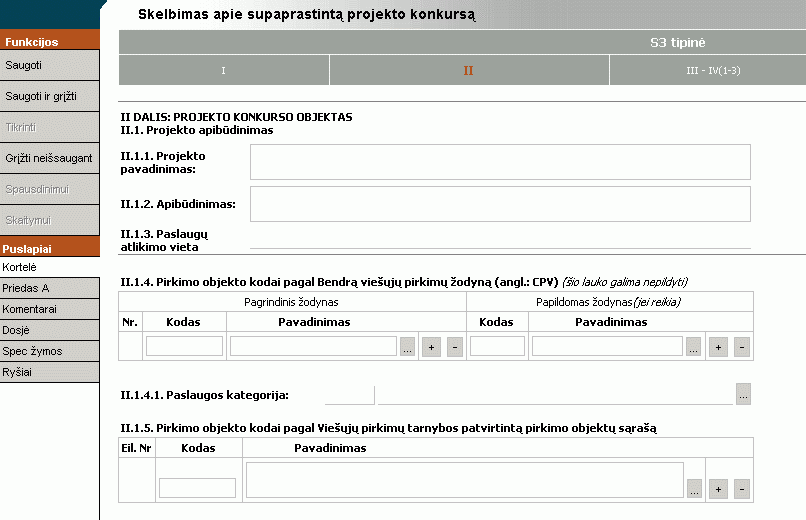806x520 pixels.
Task: Open the Priedas A page
Action: pos(49,288)
